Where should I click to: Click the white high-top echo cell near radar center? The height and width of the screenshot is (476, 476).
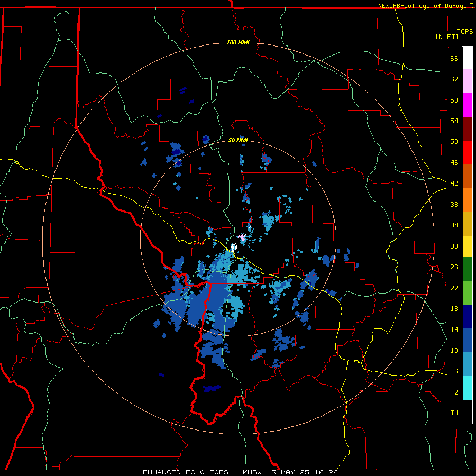[x=233, y=247]
